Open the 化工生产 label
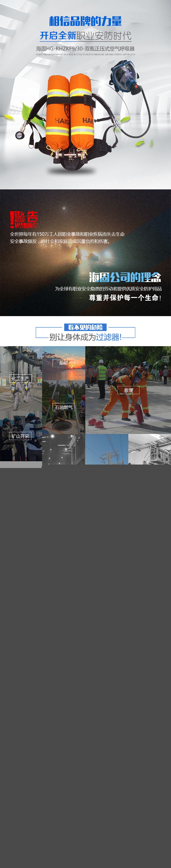171x868 pixels. pyautogui.click(x=21, y=378)
